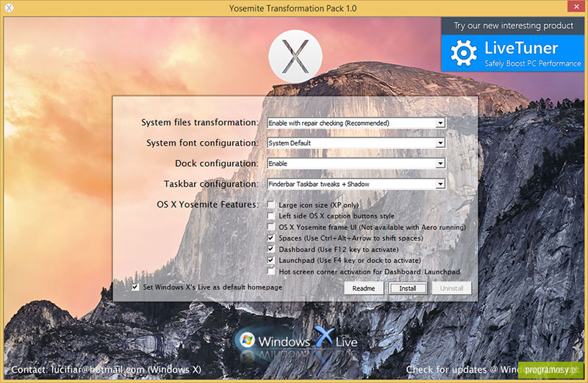The width and height of the screenshot is (588, 383).
Task: Click the programosy.pl green badge
Action: tap(551, 370)
